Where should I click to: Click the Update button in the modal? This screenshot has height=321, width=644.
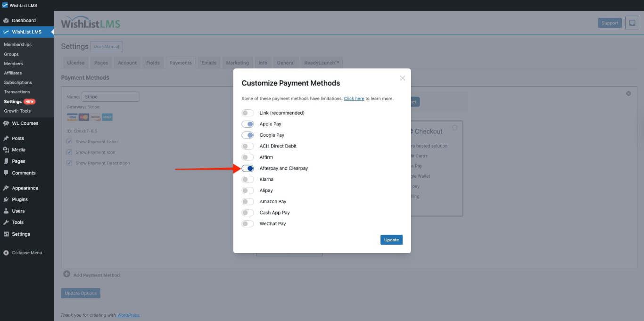click(391, 239)
